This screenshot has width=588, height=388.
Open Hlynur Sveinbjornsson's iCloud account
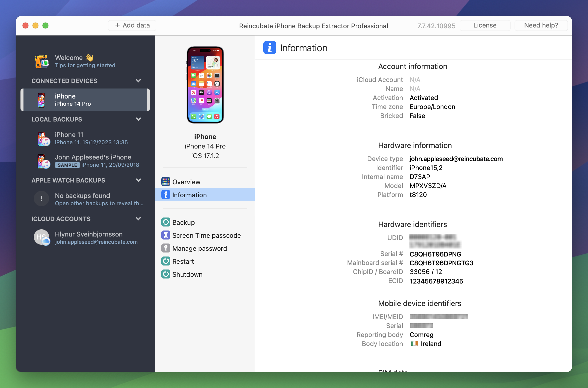tap(89, 237)
